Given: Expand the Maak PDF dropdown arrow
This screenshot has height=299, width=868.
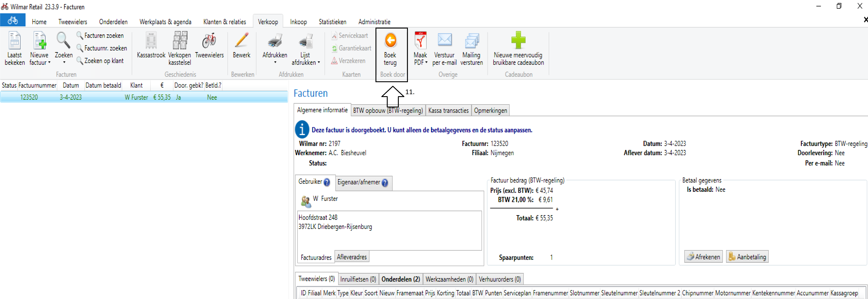Looking at the screenshot, I should pos(426,63).
